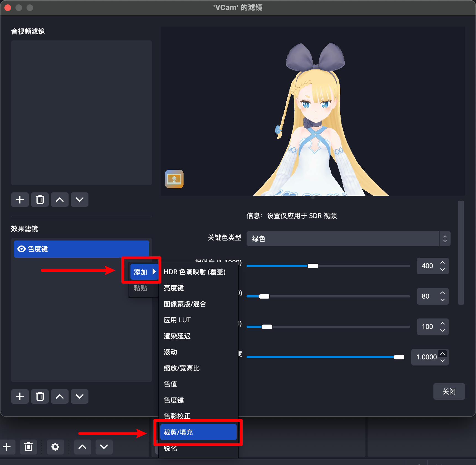Remove selected effect filter with trash icon

coord(40,396)
